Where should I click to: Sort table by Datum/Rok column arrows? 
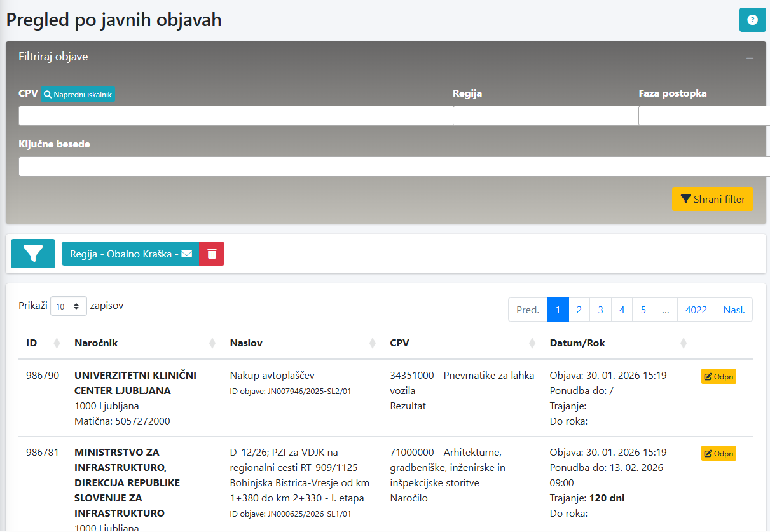pyautogui.click(x=684, y=343)
